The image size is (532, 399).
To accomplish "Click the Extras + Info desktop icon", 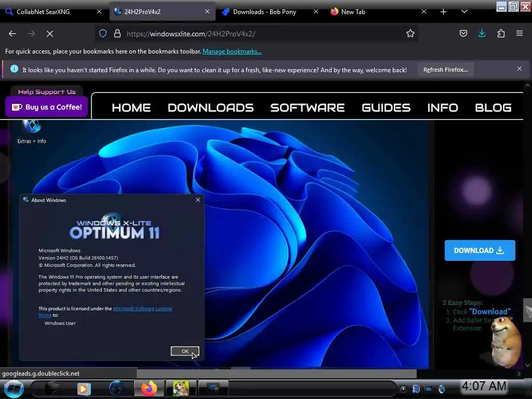I will (32, 132).
